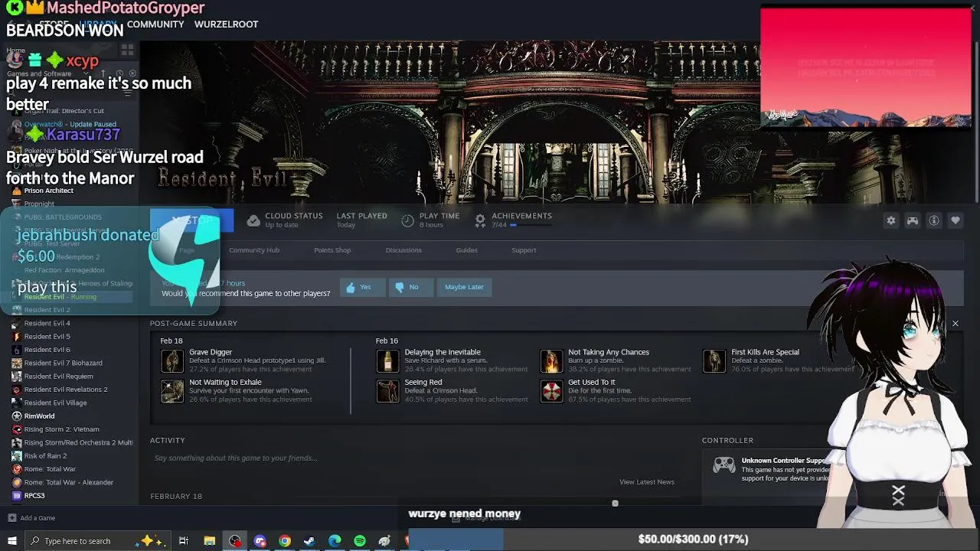This screenshot has height=551, width=980.
Task: Click Maybe Later button
Action: click(x=464, y=287)
